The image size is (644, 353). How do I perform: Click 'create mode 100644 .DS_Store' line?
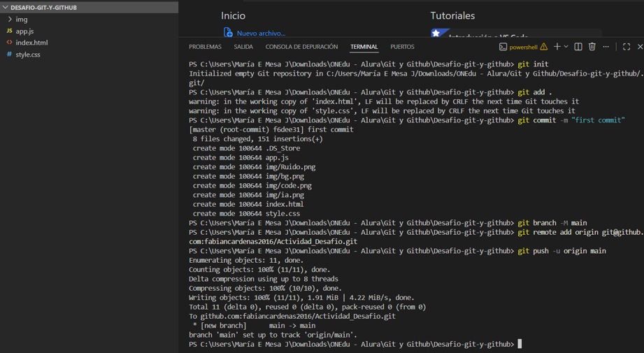click(x=246, y=148)
